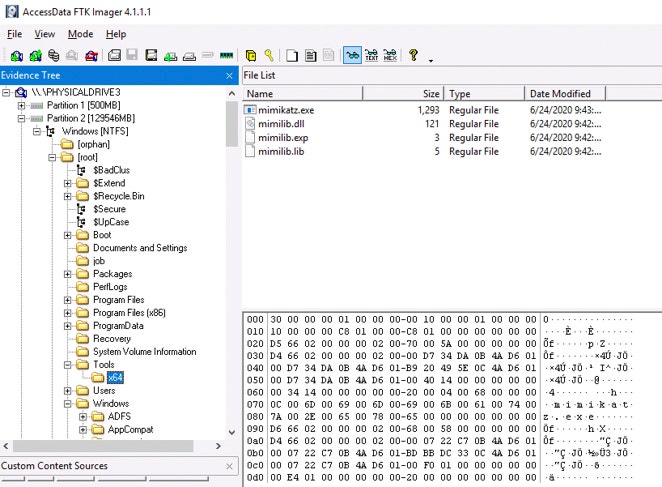Select the job folder in tree
Screen dimensions: 662x487
(x=99, y=261)
